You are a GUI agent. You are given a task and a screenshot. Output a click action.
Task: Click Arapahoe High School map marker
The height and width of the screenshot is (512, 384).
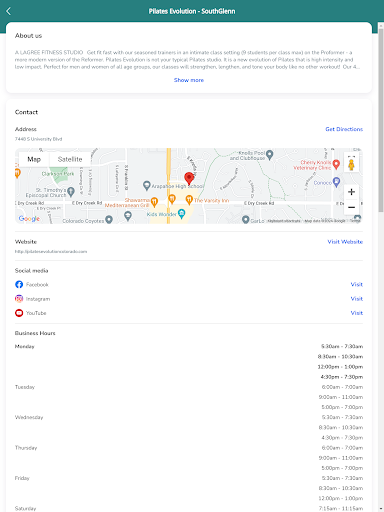[x=147, y=186]
